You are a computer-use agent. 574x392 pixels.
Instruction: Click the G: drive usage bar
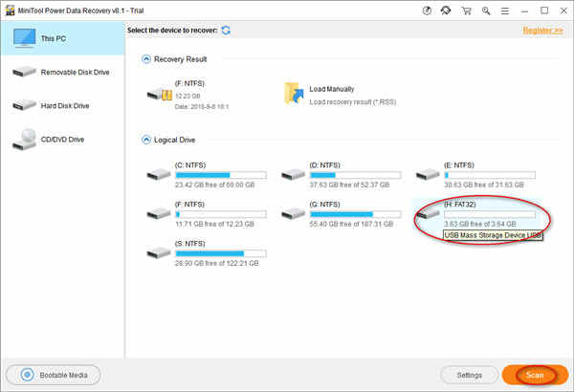pos(356,214)
